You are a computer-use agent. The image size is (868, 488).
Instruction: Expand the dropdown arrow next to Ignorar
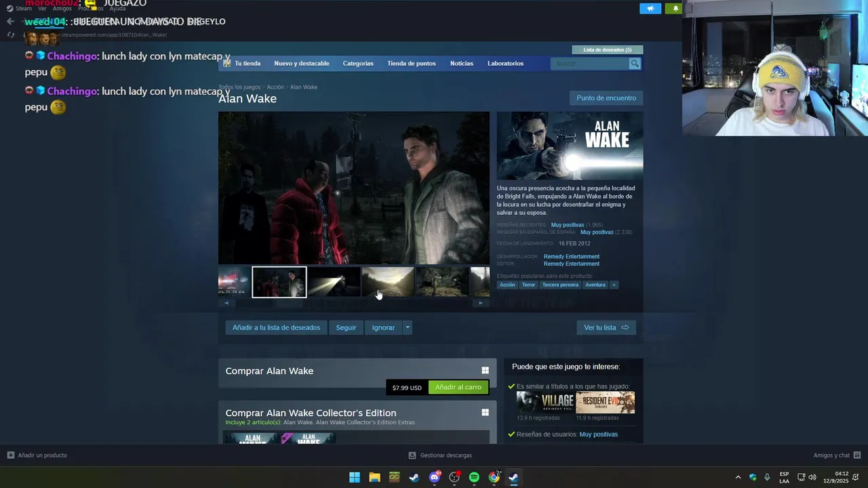click(408, 327)
